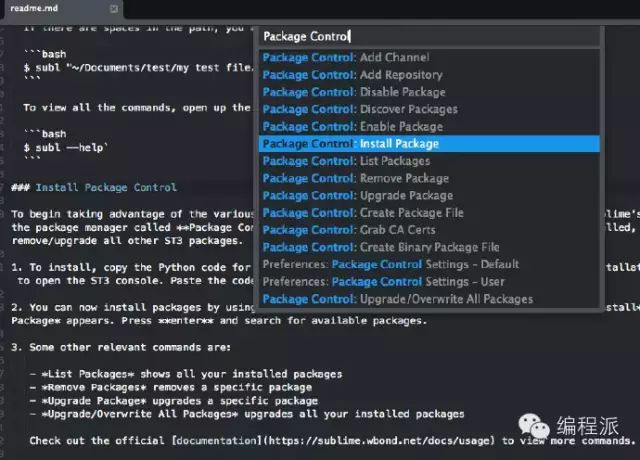This screenshot has width=640, height=460.
Task: Open Package Control: Discover Packages
Action: coord(429,109)
